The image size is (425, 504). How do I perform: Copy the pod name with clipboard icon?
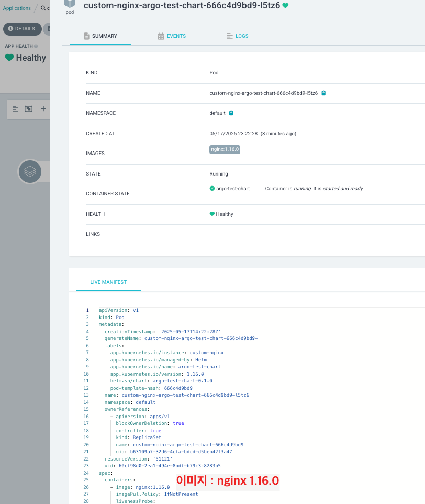[x=323, y=93]
